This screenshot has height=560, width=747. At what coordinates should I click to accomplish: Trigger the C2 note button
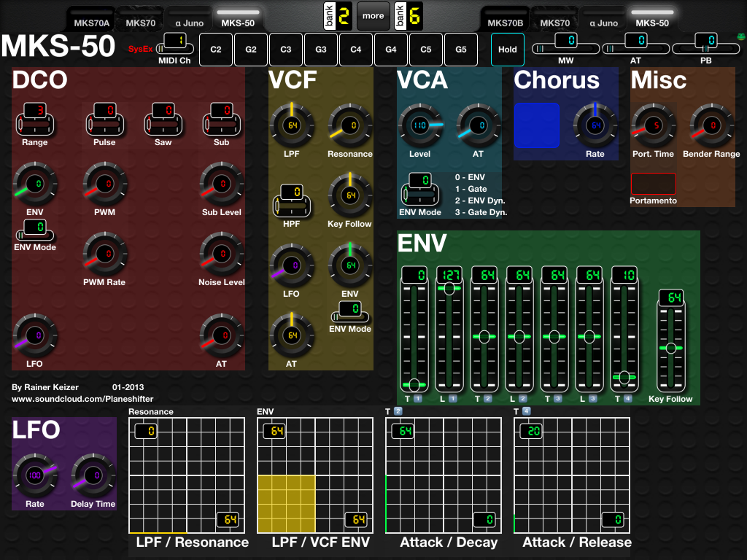coord(216,49)
